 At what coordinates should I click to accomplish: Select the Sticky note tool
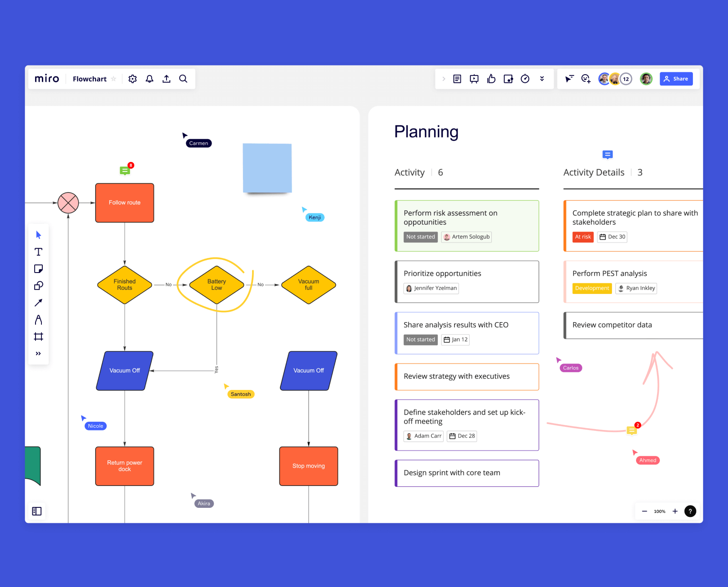(x=39, y=269)
